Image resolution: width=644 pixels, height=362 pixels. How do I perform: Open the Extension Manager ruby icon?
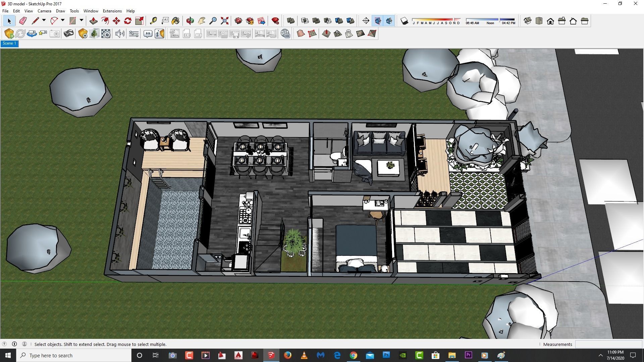(275, 21)
